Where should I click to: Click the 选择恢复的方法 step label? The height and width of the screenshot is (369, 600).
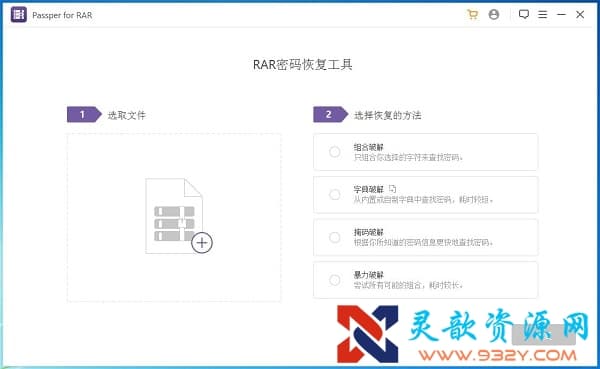point(388,115)
